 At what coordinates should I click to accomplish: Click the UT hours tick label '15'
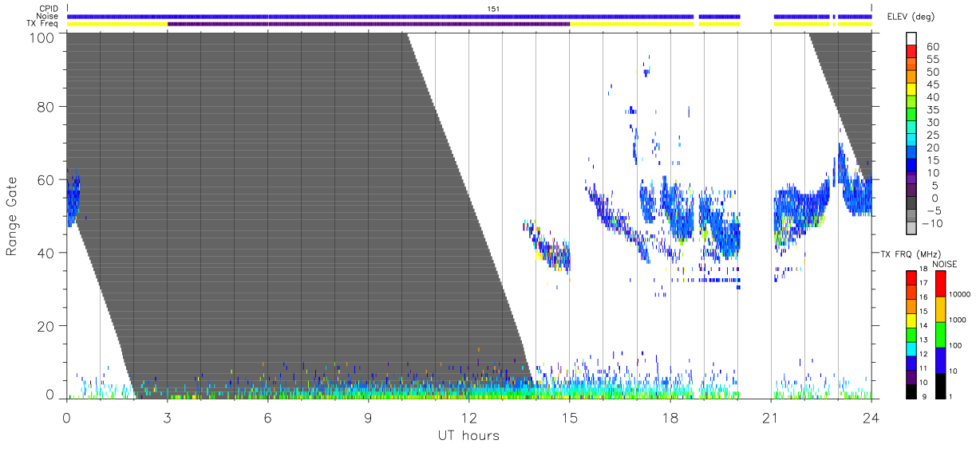570,416
